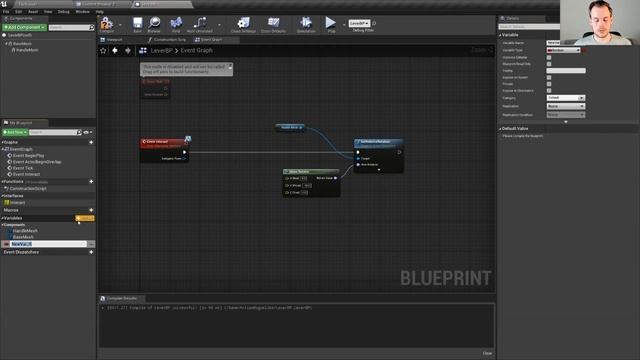
Task: Select HandleMesh in Components panel
Action: [x=27, y=50]
